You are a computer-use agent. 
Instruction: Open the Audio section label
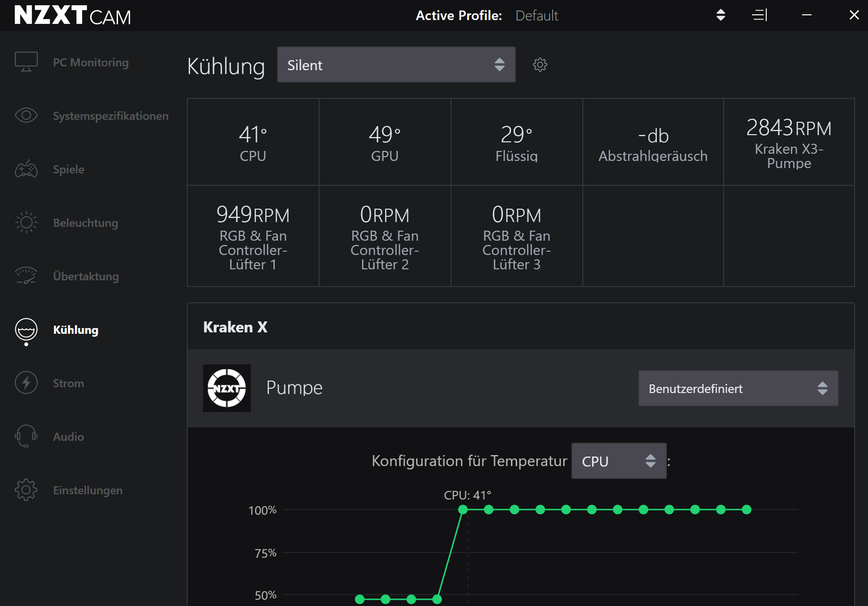(68, 437)
